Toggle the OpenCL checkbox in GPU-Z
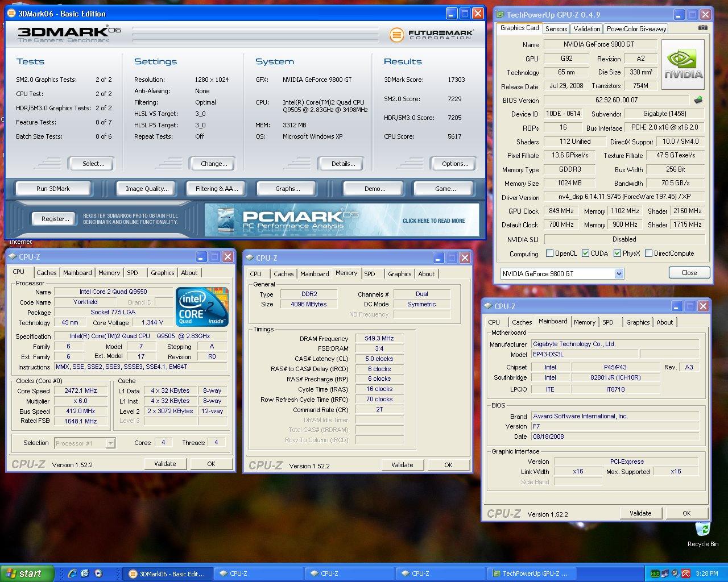This screenshot has height=582, width=728. tap(549, 253)
